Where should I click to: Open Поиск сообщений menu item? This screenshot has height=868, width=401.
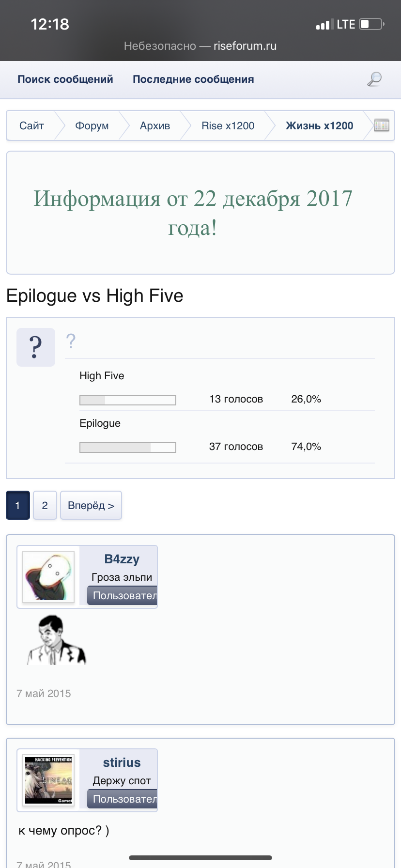[x=65, y=79]
